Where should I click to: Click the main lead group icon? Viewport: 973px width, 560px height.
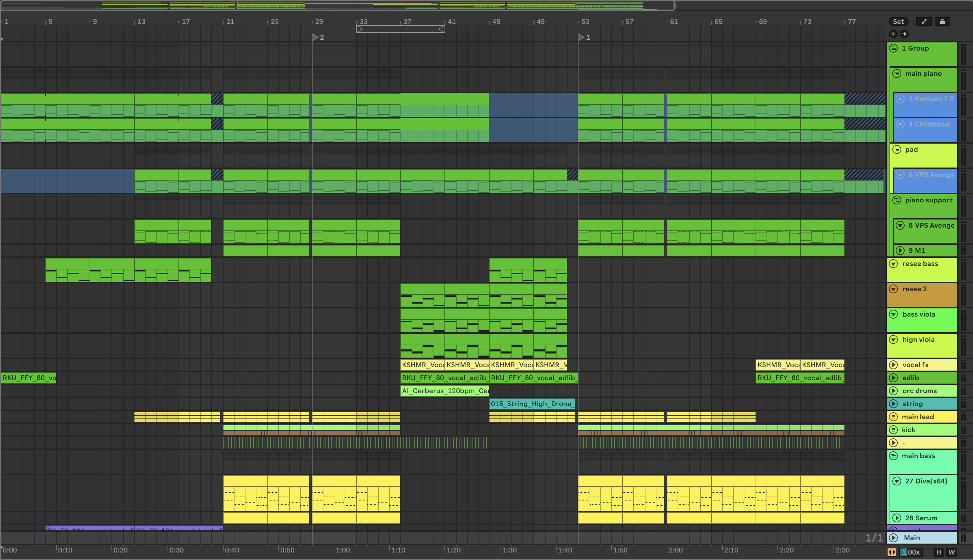point(894,417)
